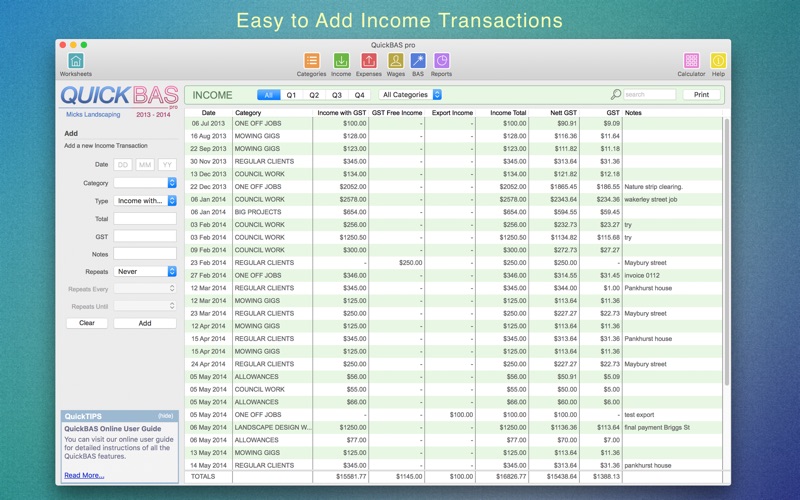This screenshot has width=800, height=500.
Task: Click the Print button
Action: (702, 94)
